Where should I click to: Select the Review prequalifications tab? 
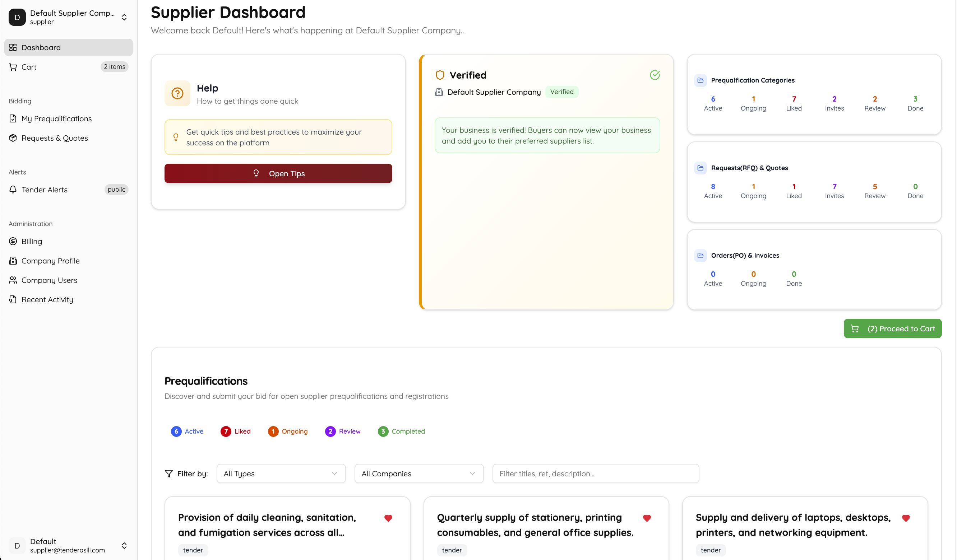(x=343, y=431)
